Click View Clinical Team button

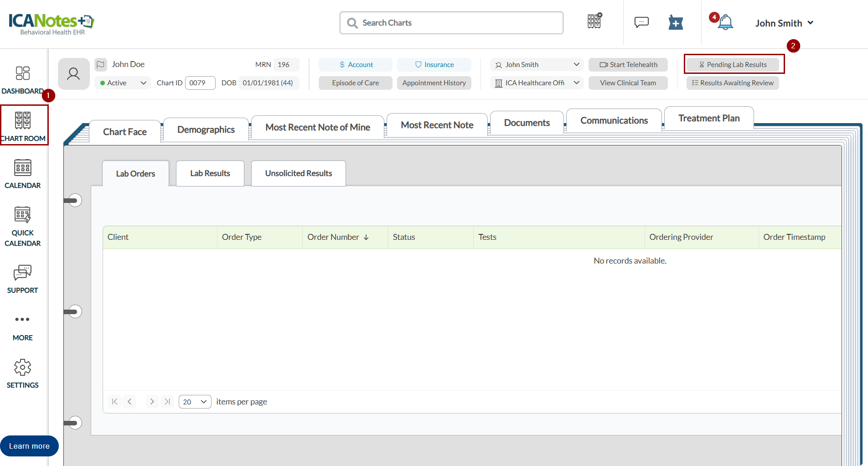click(628, 83)
